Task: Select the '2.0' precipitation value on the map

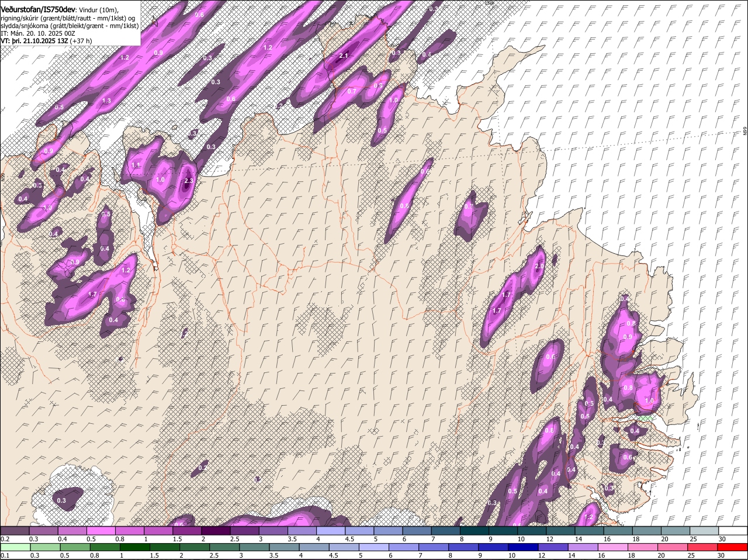Action: coord(539,266)
